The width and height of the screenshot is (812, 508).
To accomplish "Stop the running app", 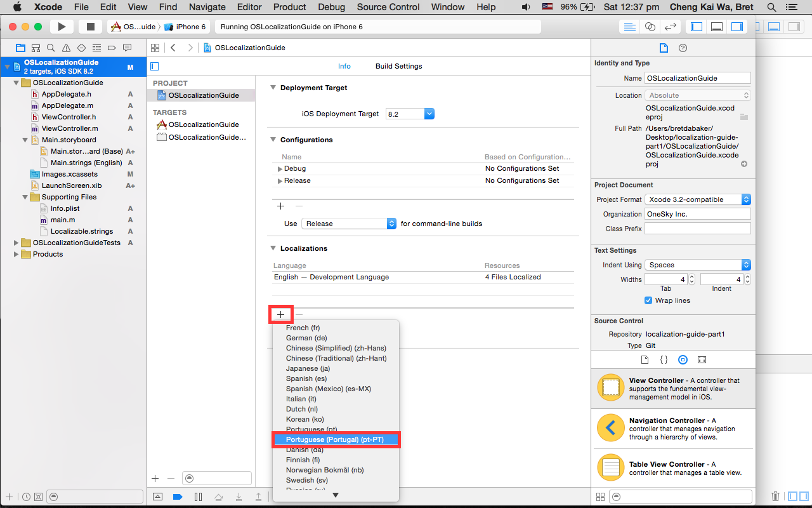I will pyautogui.click(x=90, y=27).
